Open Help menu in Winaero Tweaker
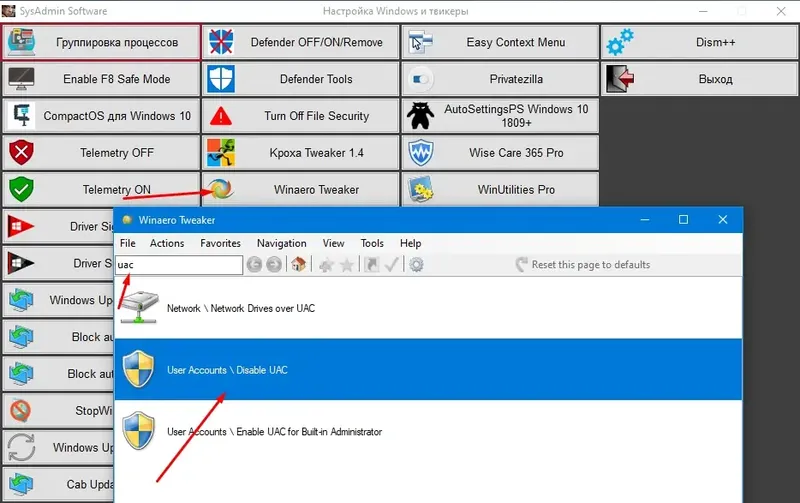Viewport: 800px width, 503px height. pyautogui.click(x=410, y=243)
